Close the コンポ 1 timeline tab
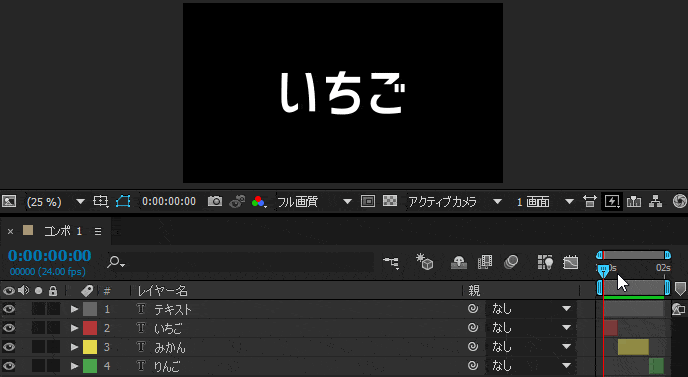Image resolution: width=688 pixels, height=377 pixels. tap(10, 231)
